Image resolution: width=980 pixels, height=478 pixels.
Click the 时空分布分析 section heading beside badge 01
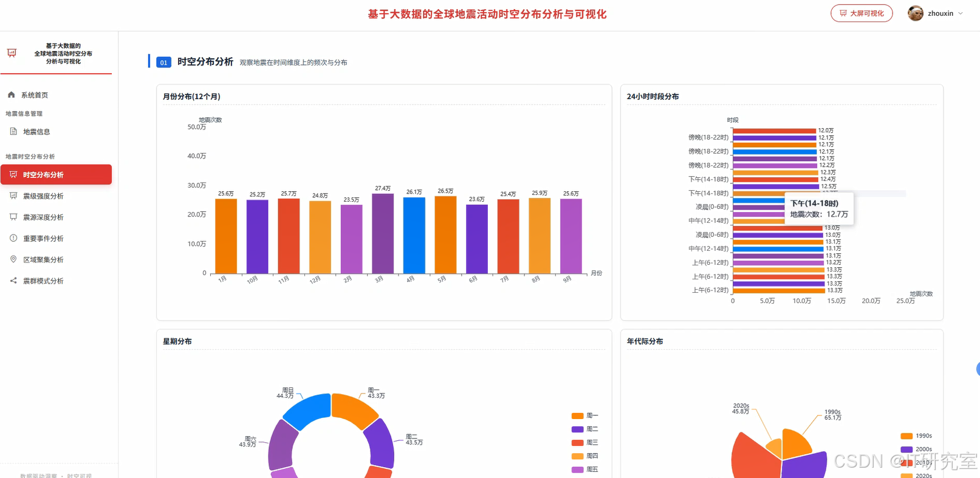pos(205,62)
